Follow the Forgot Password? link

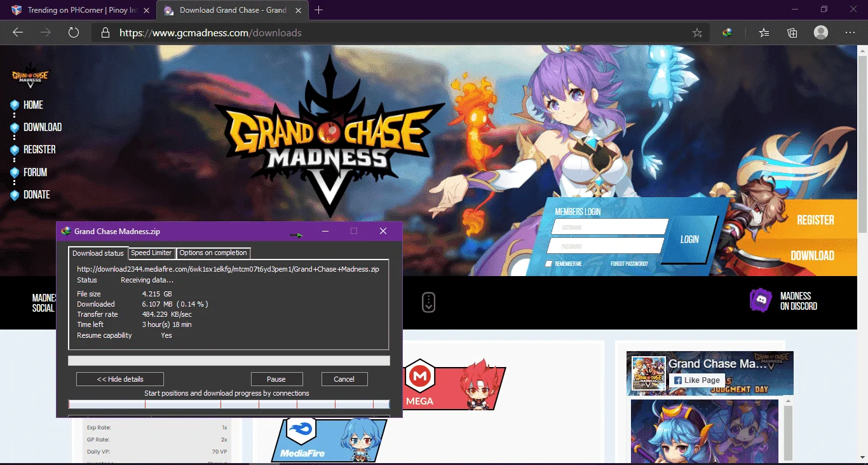click(x=629, y=263)
